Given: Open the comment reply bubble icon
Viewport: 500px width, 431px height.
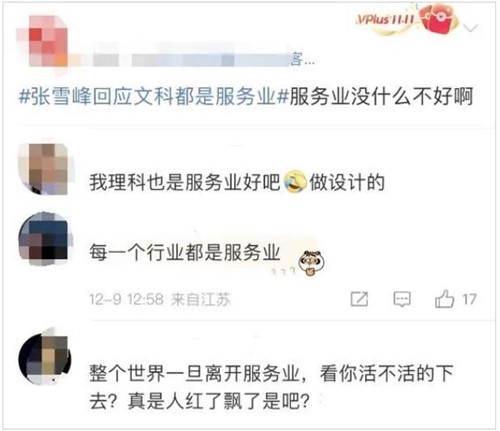Looking at the screenshot, I should (402, 299).
